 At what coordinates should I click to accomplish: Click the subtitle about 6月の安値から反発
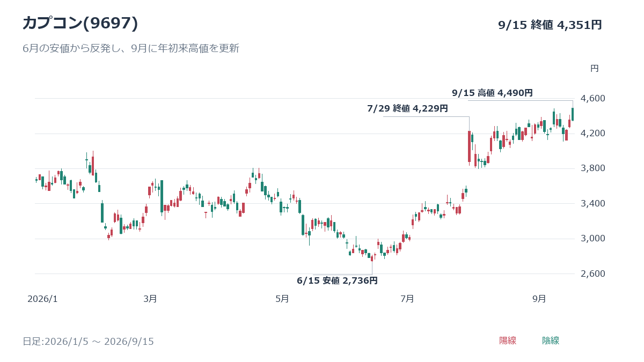coord(130,48)
